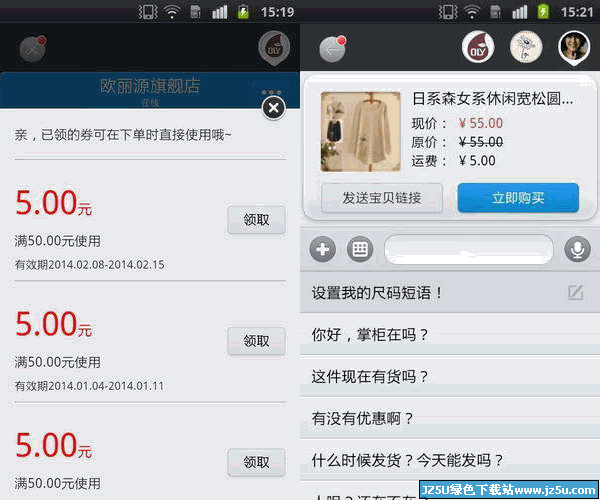Select quick phrase 你好，掌柜在吗？

point(372,335)
